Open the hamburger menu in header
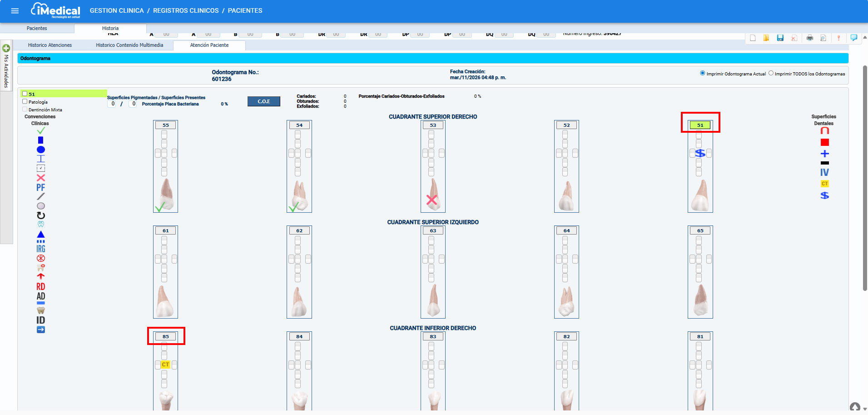Screen dimensions: 868x415 [x=15, y=10]
